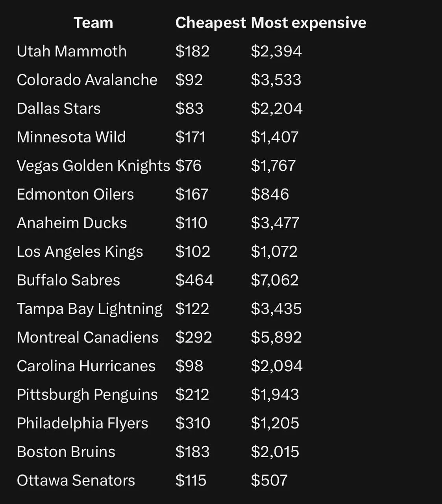
Task: Click the Cheapest column header
Action: coord(211,22)
